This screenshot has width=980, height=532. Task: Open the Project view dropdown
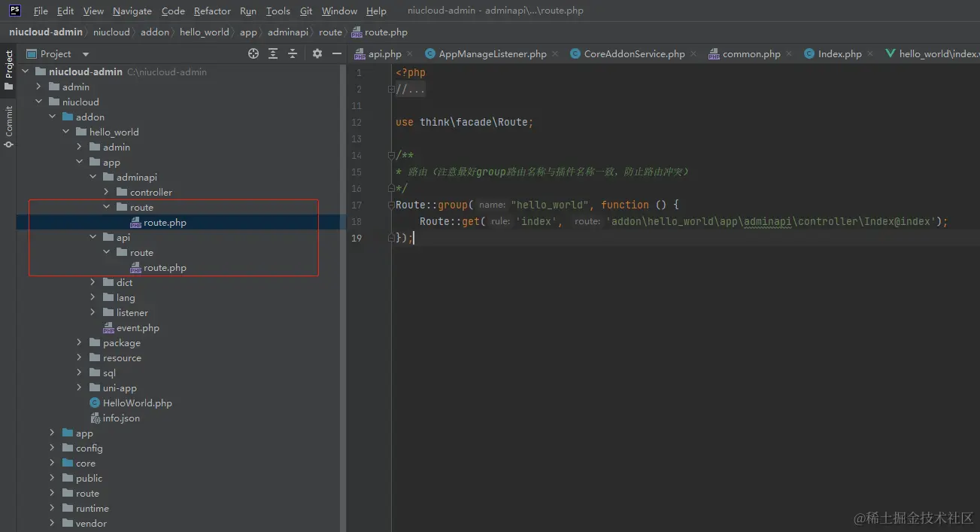[86, 54]
